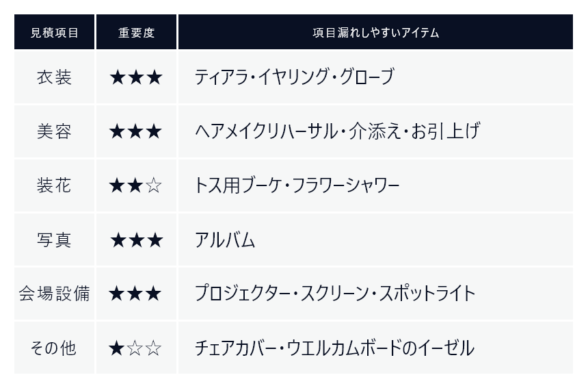Click the three-star rating for 衣装
The height and width of the screenshot is (388, 588).
pyautogui.click(x=136, y=78)
